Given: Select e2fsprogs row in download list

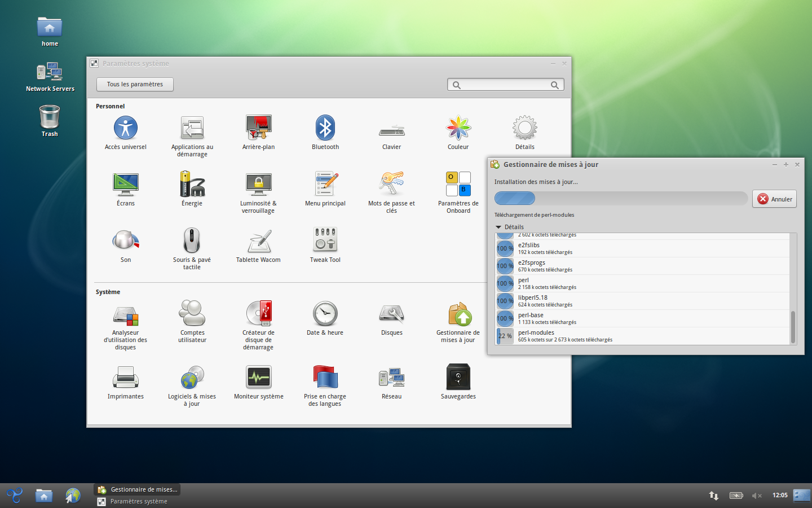Looking at the screenshot, I should pyautogui.click(x=642, y=266).
